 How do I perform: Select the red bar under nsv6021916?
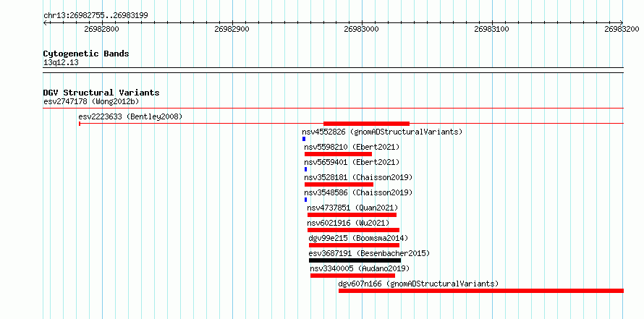click(x=353, y=230)
